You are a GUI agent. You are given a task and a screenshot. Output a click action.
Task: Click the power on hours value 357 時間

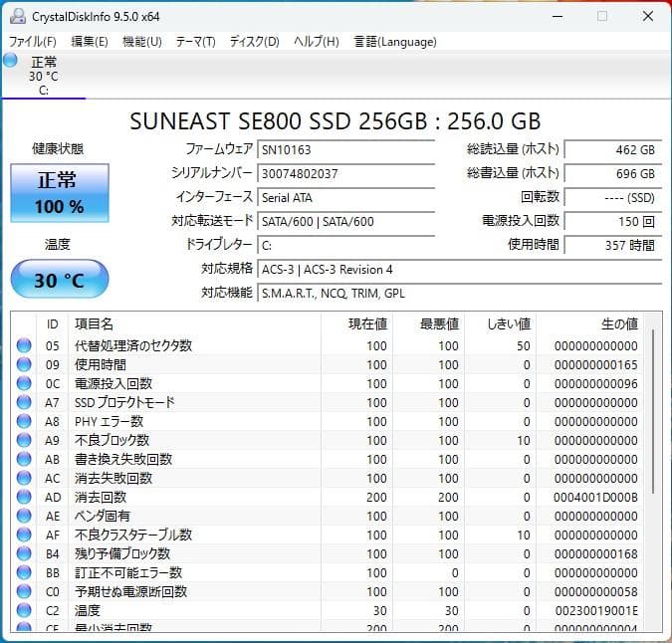tap(613, 246)
